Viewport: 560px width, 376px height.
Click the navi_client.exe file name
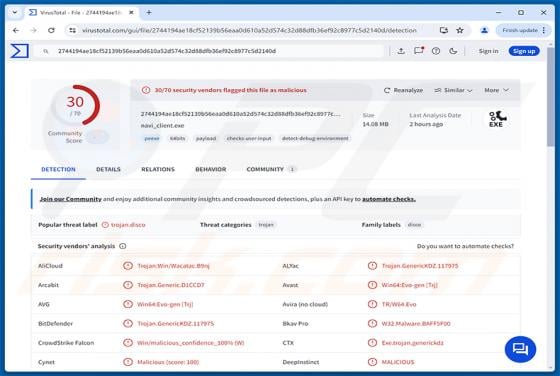(162, 126)
